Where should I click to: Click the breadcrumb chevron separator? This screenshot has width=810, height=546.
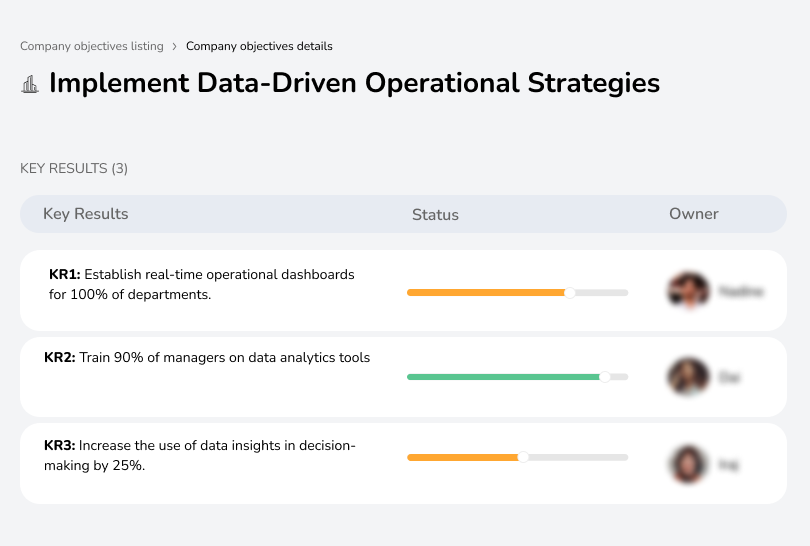[175, 46]
